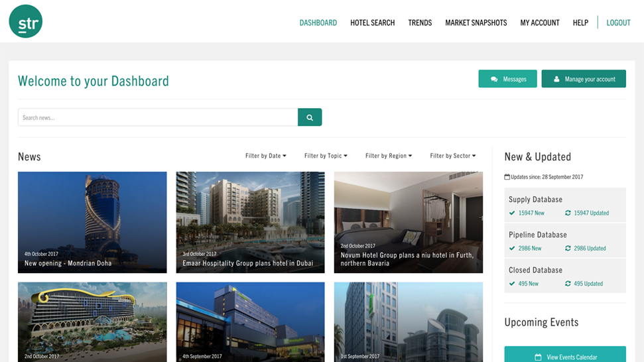Expand the Filter by Sector dropdown
The height and width of the screenshot is (362, 644).
pyautogui.click(x=452, y=156)
